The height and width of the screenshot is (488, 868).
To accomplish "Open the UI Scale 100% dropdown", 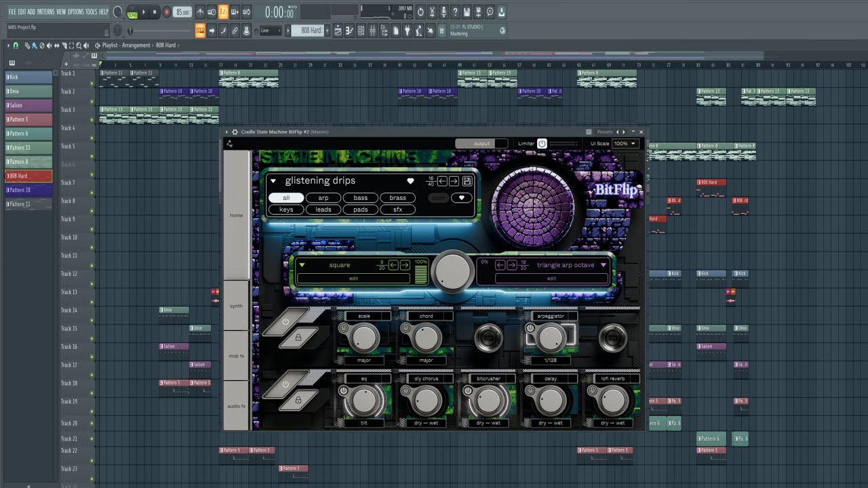I will [x=625, y=144].
